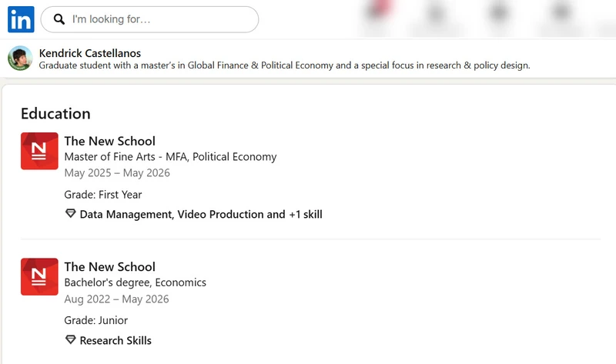Click the blurred red notification nav icon

(x=379, y=12)
